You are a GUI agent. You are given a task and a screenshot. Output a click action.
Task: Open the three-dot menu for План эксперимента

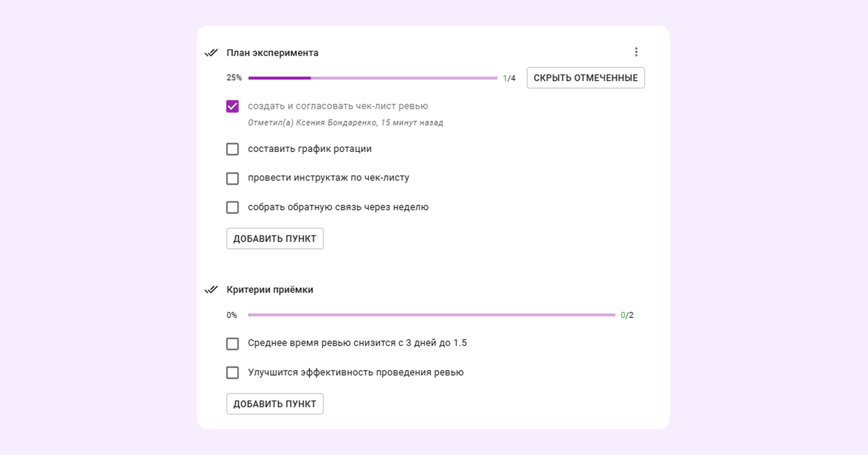click(x=636, y=52)
